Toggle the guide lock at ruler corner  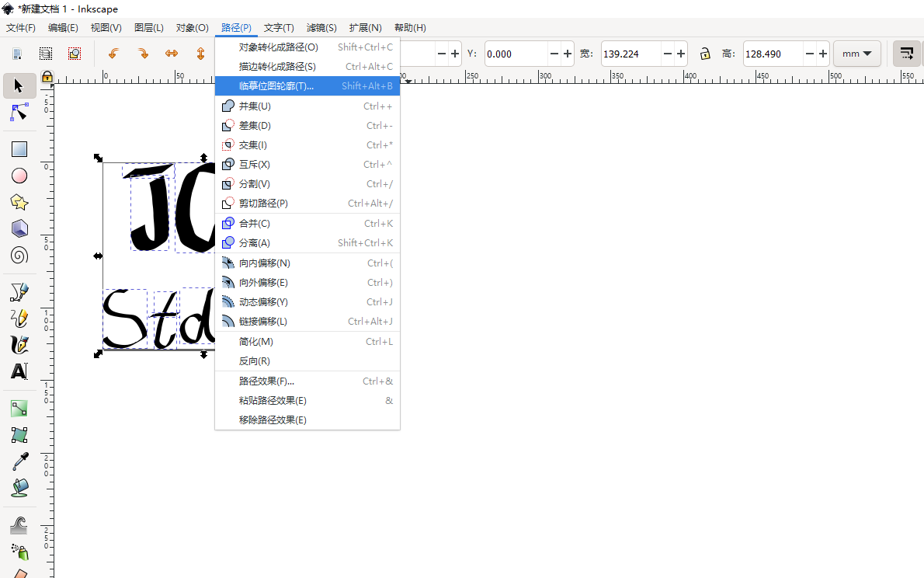point(47,77)
